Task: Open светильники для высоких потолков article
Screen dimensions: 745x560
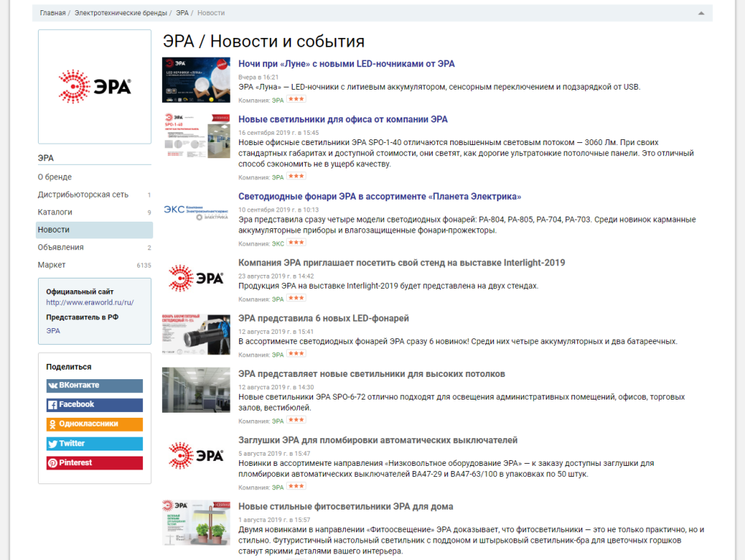Action: (x=371, y=374)
